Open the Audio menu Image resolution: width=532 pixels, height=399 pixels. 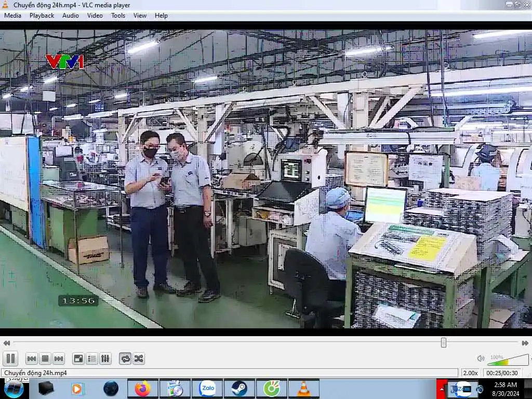click(71, 16)
